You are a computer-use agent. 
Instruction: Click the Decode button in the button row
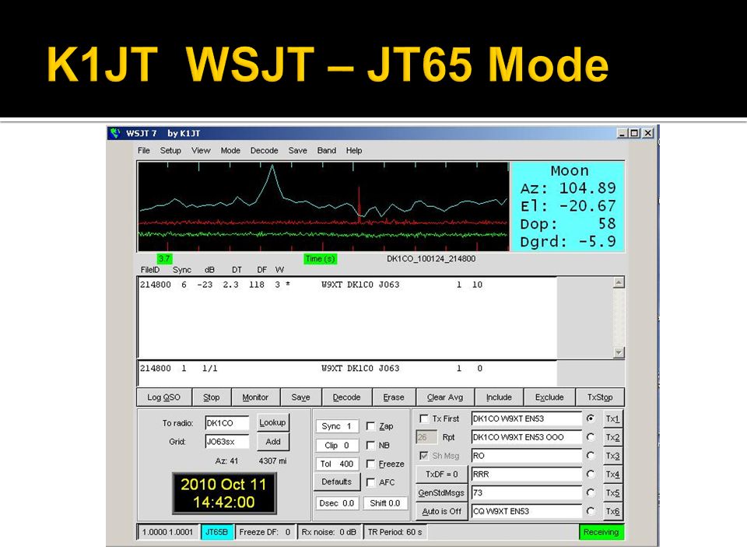(x=346, y=397)
